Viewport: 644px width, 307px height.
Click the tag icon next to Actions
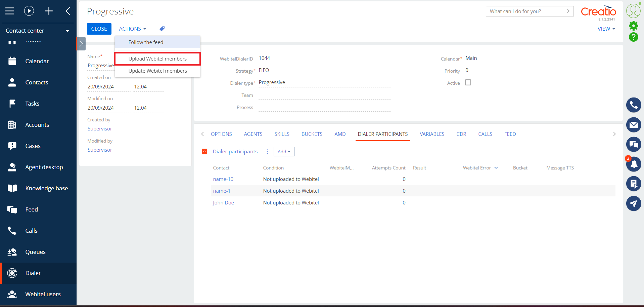coord(162,29)
